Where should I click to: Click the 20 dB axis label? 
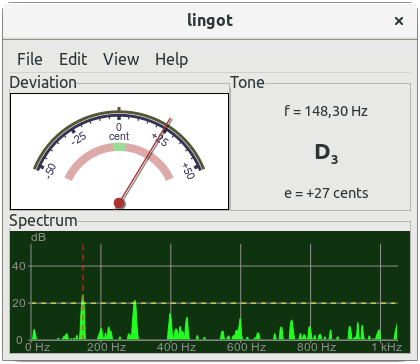click(18, 303)
